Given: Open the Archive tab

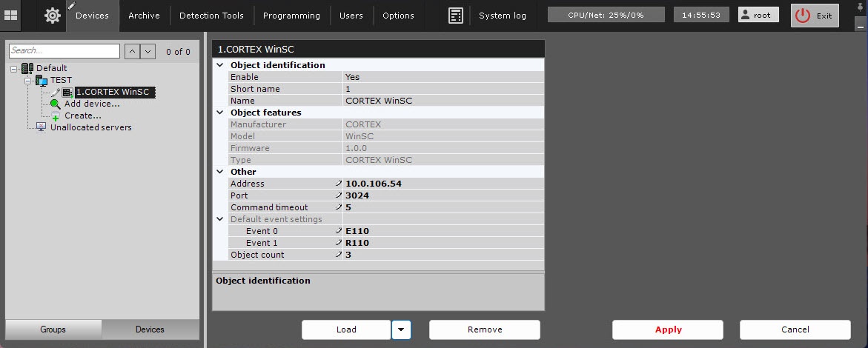Looking at the screenshot, I should pyautogui.click(x=145, y=16).
